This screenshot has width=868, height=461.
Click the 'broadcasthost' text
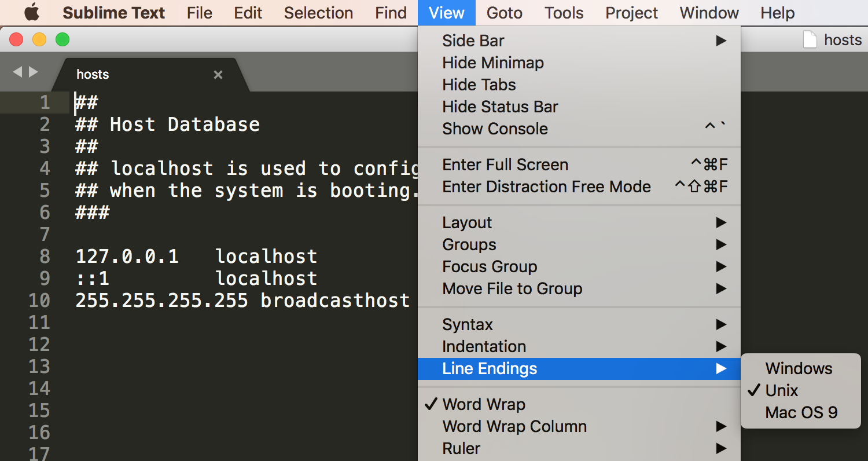pyautogui.click(x=336, y=301)
